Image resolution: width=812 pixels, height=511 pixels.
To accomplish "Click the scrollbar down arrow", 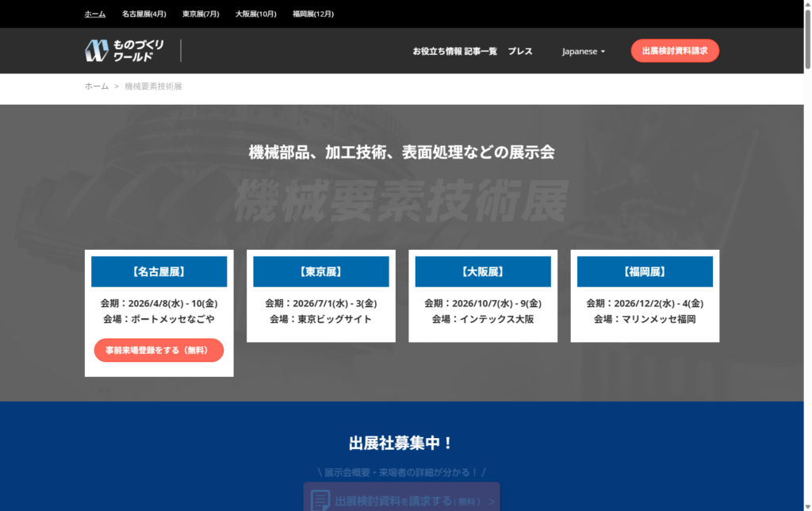I will [805, 505].
